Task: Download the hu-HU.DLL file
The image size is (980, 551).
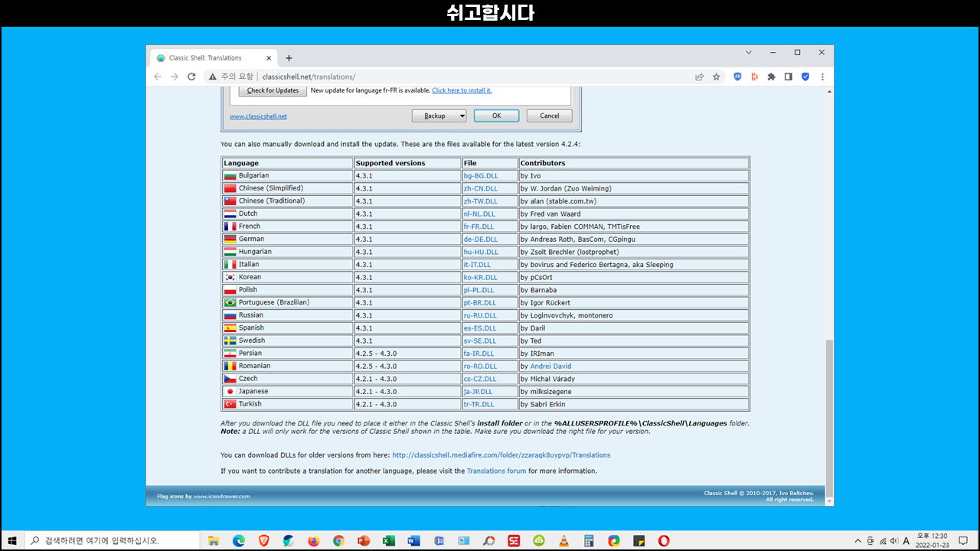Action: click(x=481, y=252)
